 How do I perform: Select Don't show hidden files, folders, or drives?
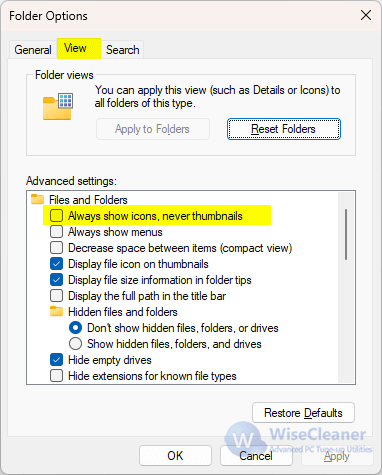point(75,328)
